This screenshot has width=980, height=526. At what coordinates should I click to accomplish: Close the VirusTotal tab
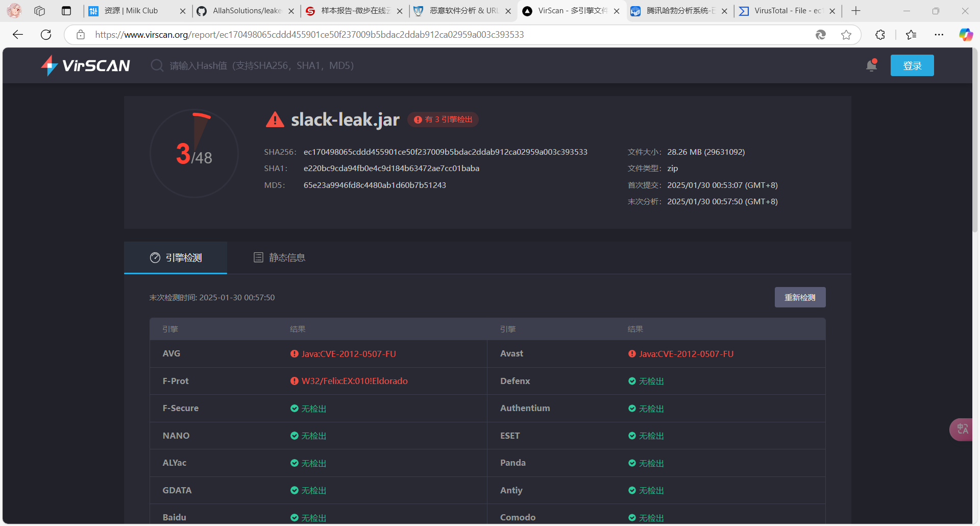(832, 11)
